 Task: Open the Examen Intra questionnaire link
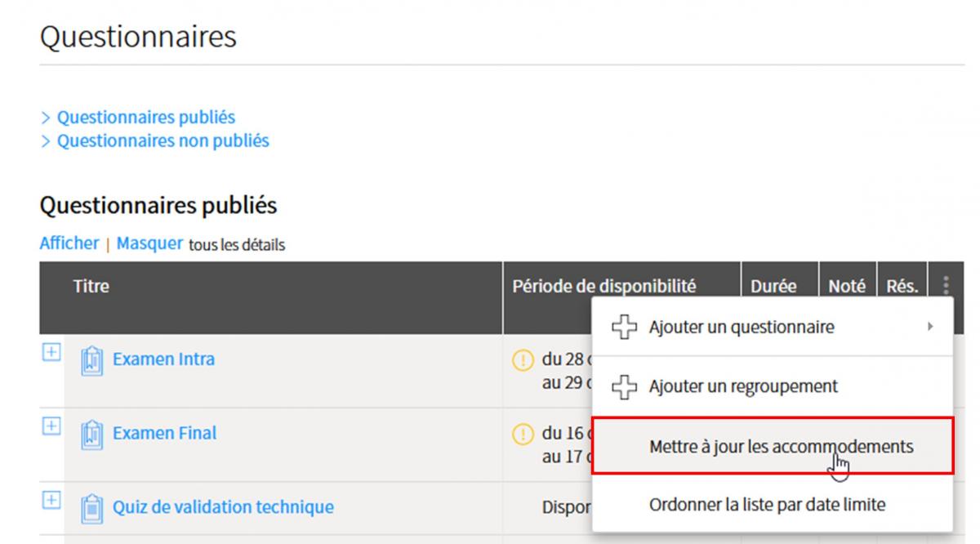click(x=163, y=359)
